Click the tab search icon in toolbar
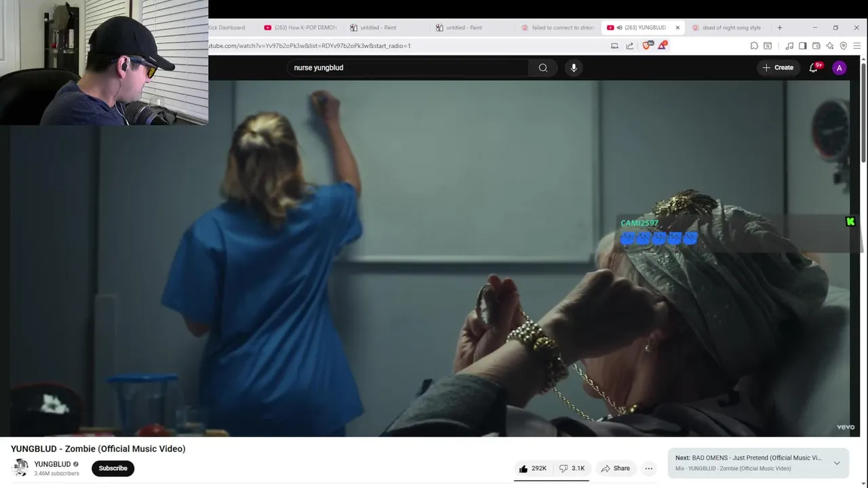 tap(768, 45)
